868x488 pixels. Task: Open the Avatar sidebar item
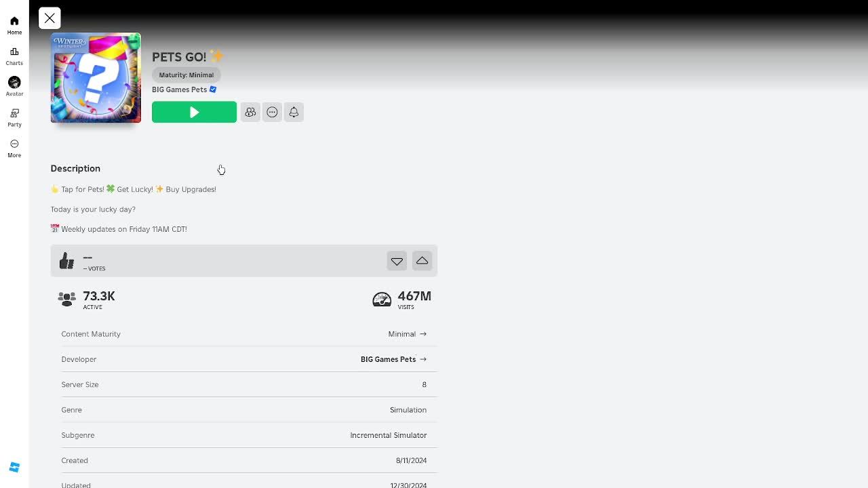pyautogui.click(x=14, y=87)
